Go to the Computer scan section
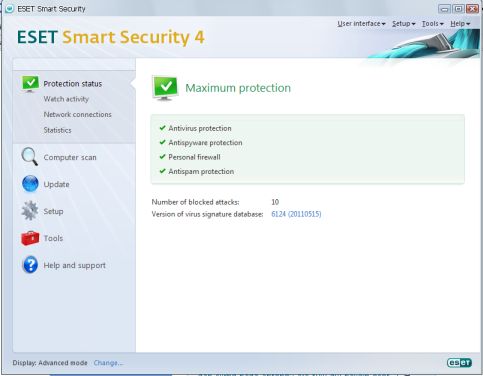This screenshot has width=483, height=376. point(70,157)
